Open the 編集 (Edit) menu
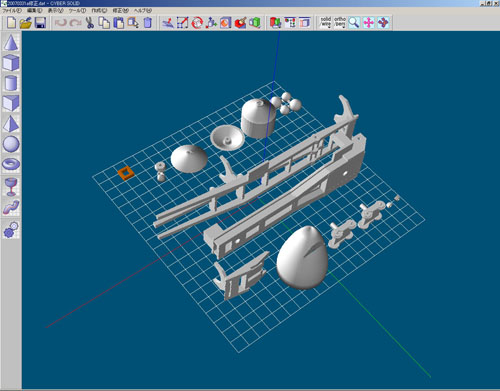The width and height of the screenshot is (500, 391). click(x=35, y=11)
